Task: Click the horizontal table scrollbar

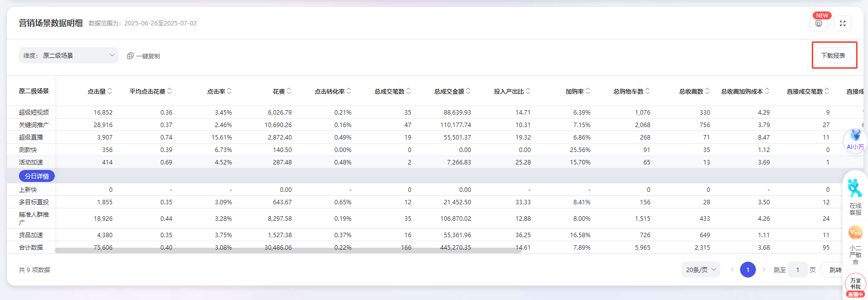Action: 288,251
